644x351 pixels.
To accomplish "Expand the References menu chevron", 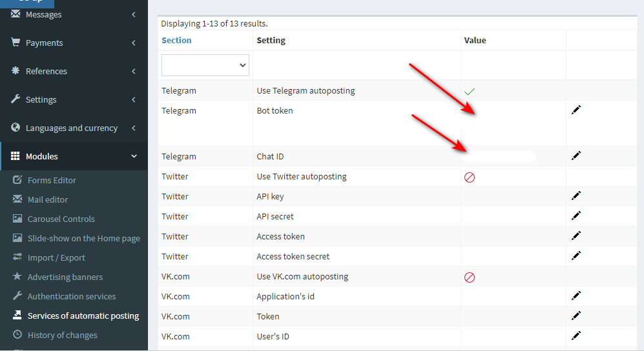I will (134, 71).
